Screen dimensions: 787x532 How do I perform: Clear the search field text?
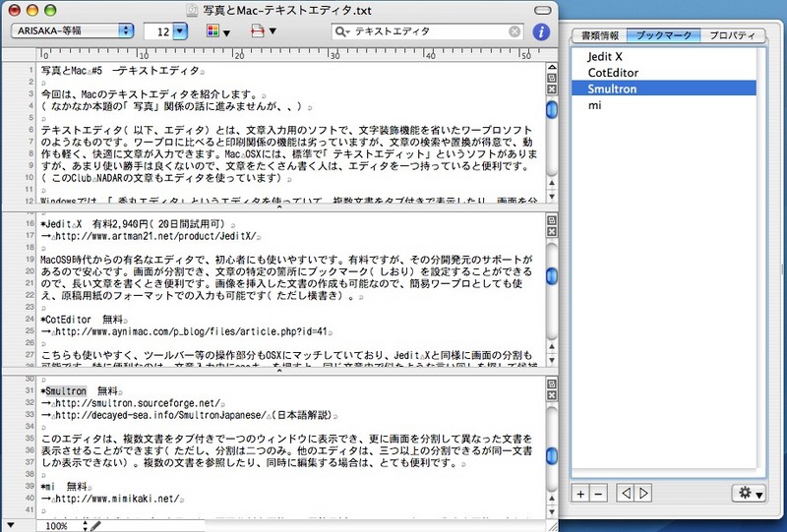[x=515, y=31]
